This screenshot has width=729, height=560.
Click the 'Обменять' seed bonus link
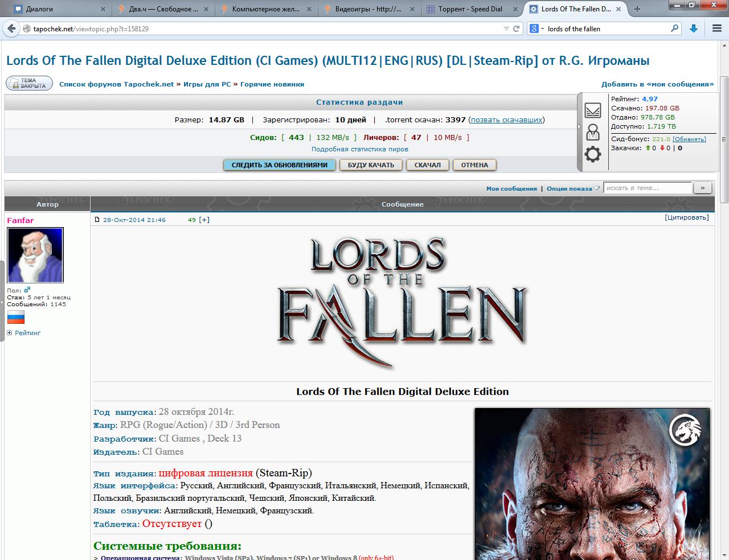(689, 139)
